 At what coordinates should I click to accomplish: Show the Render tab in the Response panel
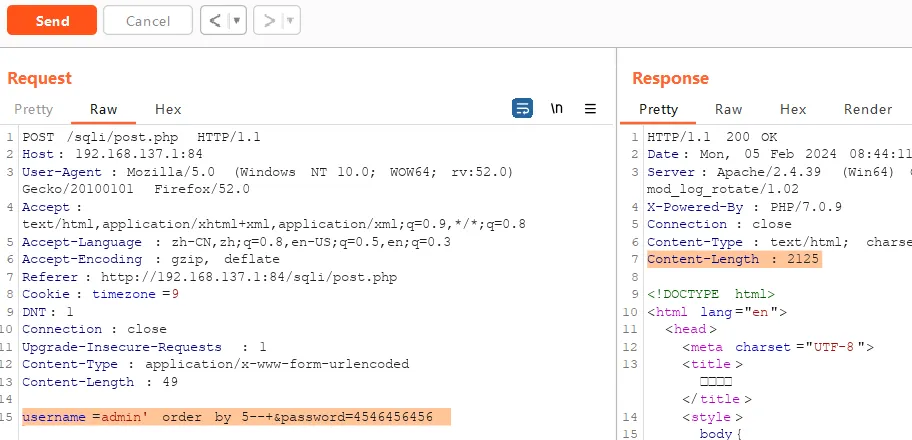pos(867,109)
